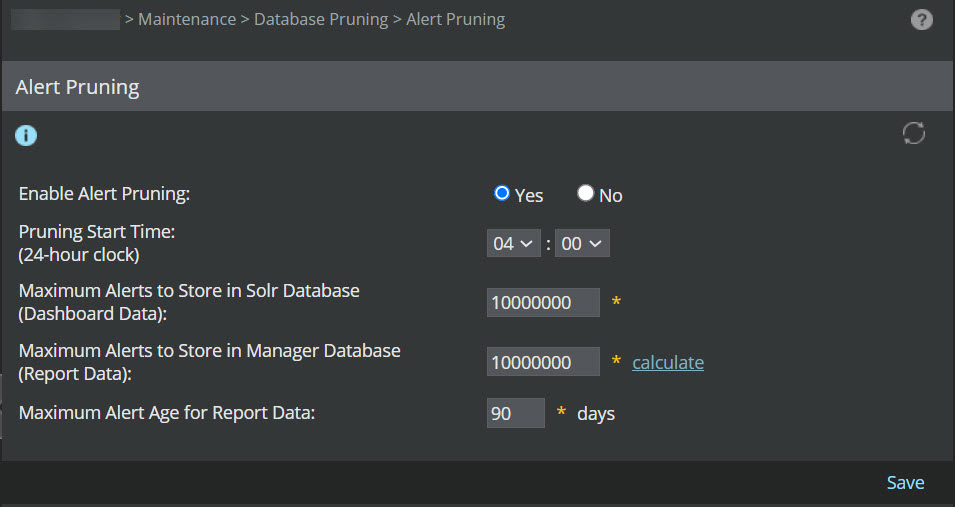
Task: Open the pruning start minute dropdown
Action: 582,243
